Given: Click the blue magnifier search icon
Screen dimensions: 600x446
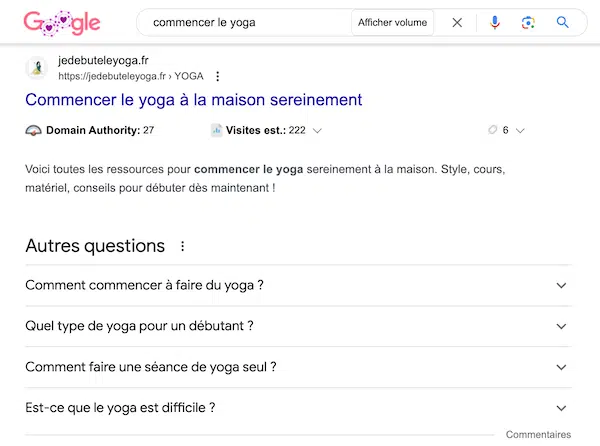Looking at the screenshot, I should pyautogui.click(x=563, y=22).
